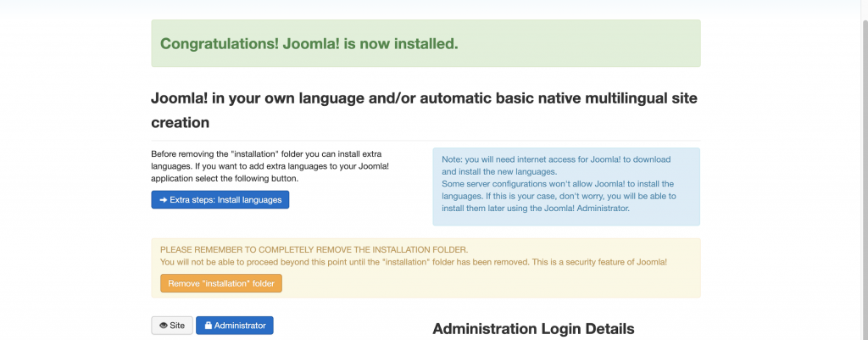
Task: Click the arrow icon on Install languages button
Action: coord(163,200)
